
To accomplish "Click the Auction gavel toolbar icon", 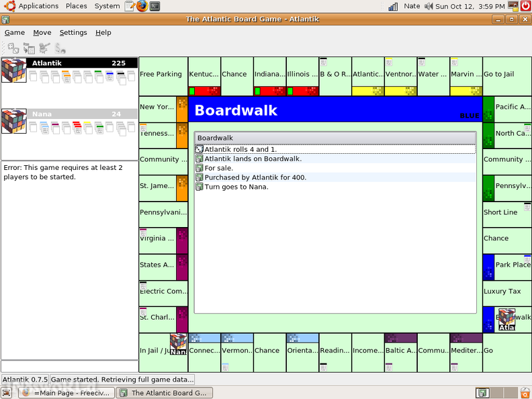I will 44,48.
